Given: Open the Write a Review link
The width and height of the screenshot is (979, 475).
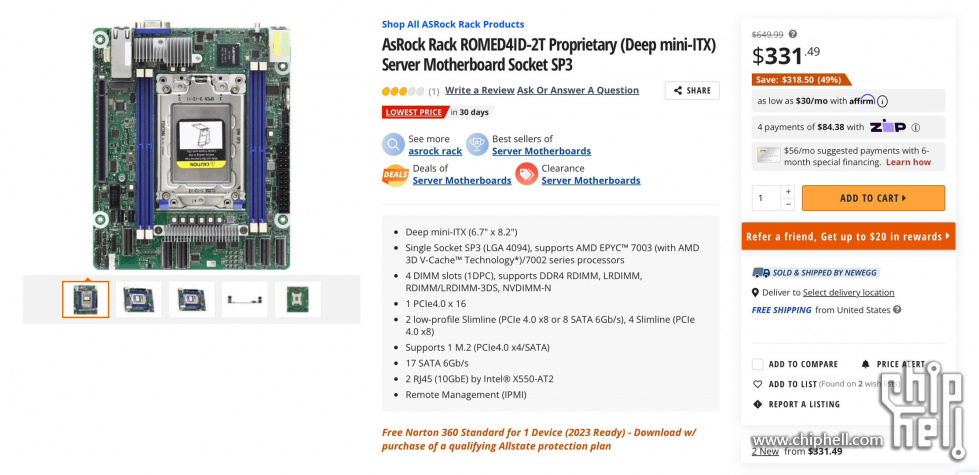Looking at the screenshot, I should point(480,90).
